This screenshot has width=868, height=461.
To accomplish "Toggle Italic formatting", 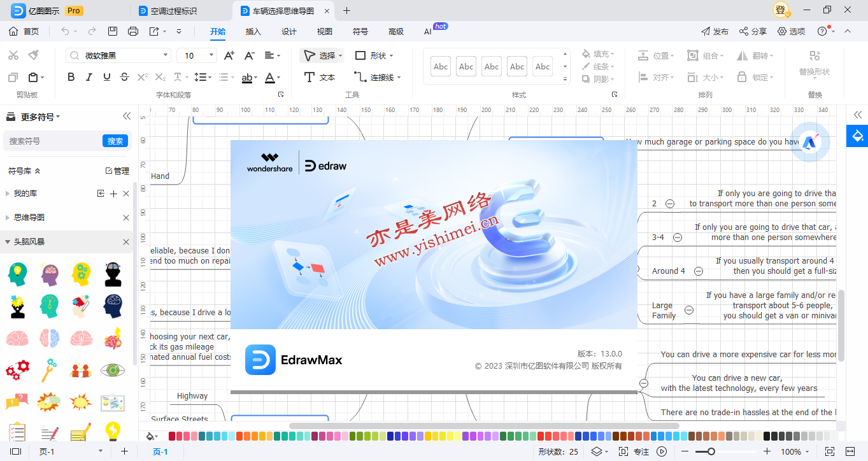I will point(89,77).
